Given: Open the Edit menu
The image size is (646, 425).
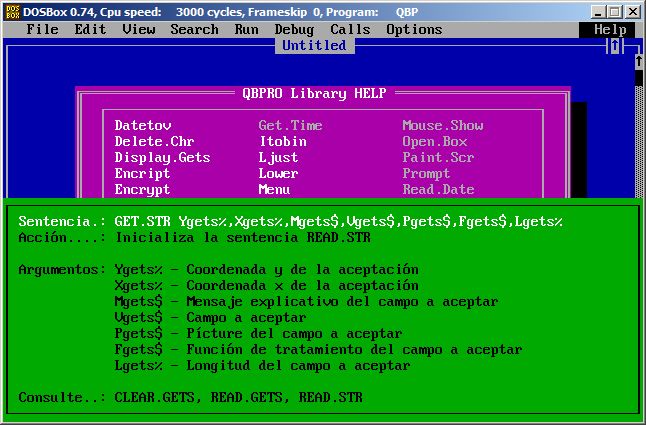Looking at the screenshot, I should point(90,30).
